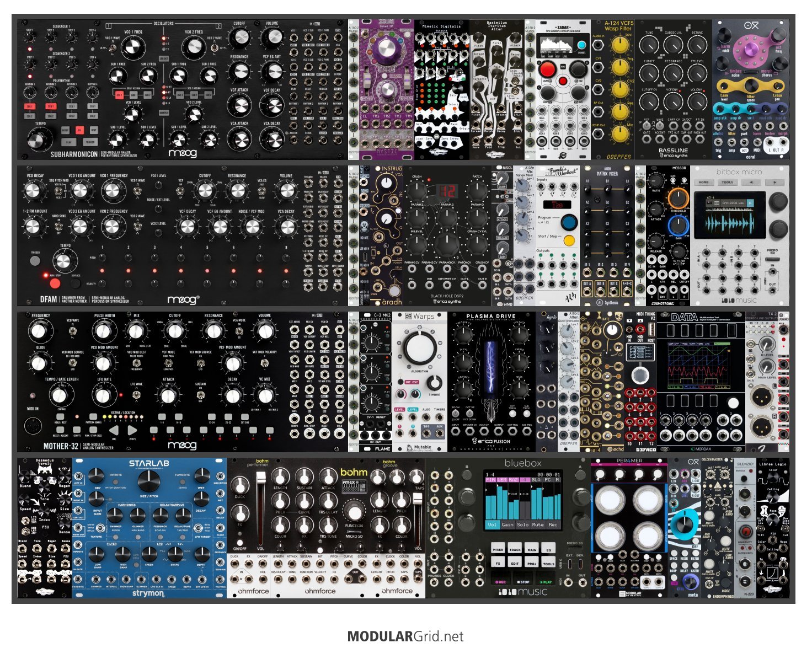Click the Mother-32 PATTERN (BANK) button
Viewport: 812px width, 648px height.
(x=93, y=416)
